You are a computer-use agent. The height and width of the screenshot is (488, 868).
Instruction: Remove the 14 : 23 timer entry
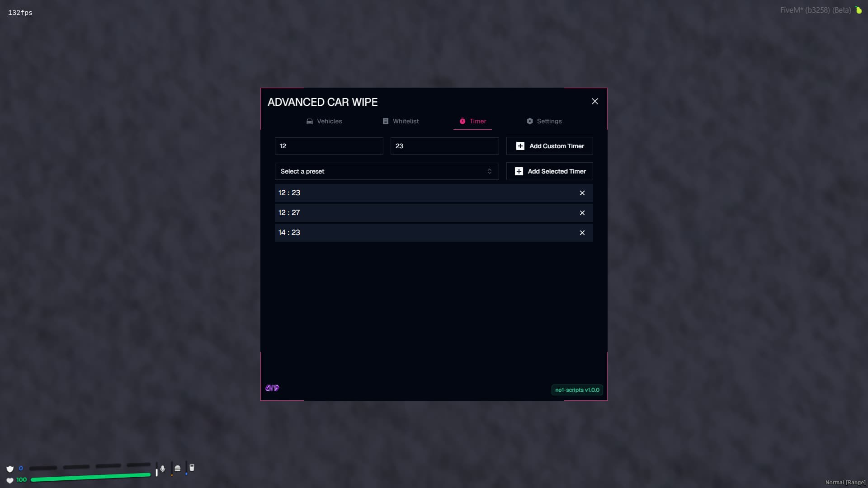point(582,233)
